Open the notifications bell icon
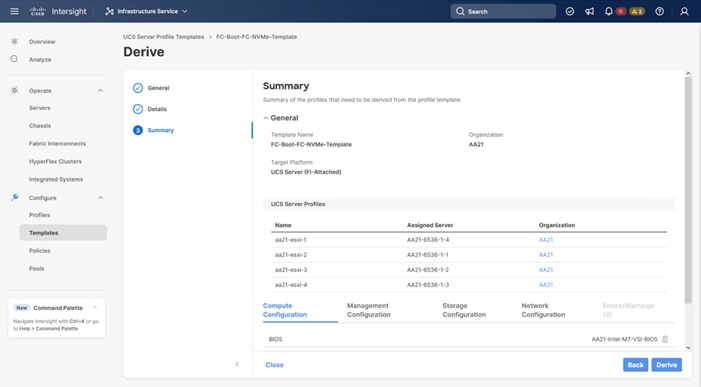Image resolution: width=701 pixels, height=387 pixels. pyautogui.click(x=608, y=11)
